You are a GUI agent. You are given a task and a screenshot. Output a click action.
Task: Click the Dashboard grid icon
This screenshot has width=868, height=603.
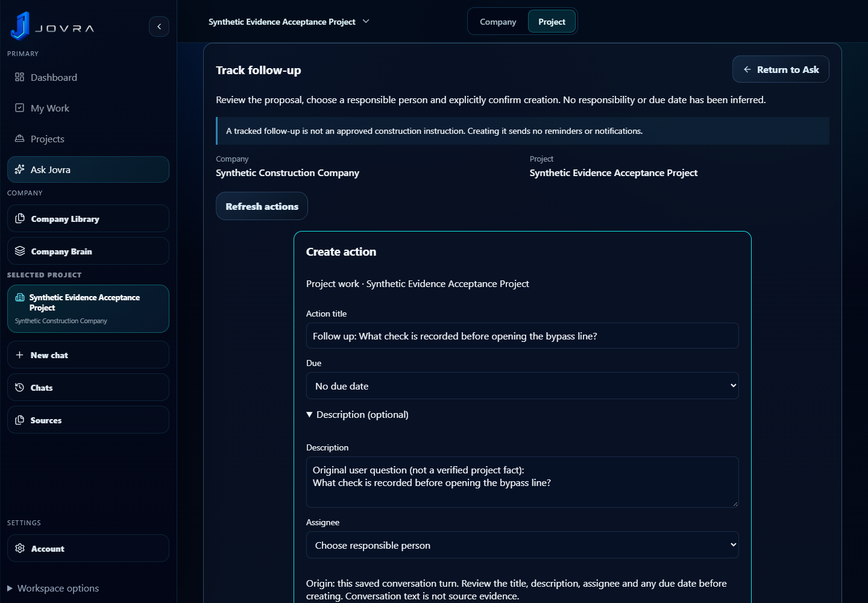click(20, 77)
